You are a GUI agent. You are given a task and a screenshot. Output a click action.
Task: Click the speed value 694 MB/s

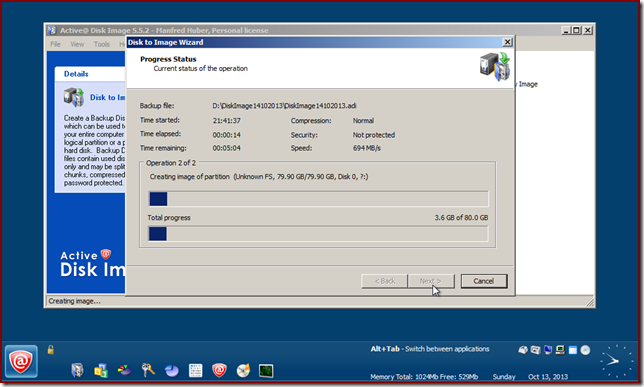click(x=367, y=148)
